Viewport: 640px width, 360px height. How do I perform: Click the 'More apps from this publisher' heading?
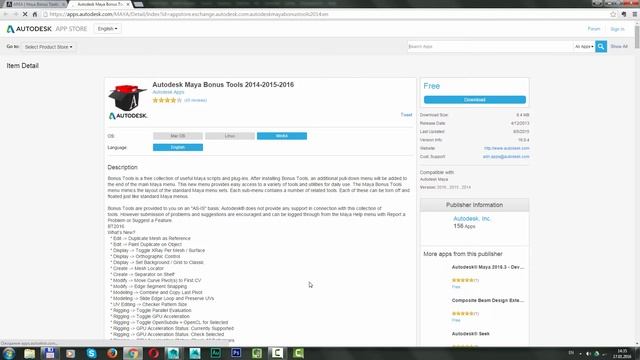[463, 254]
